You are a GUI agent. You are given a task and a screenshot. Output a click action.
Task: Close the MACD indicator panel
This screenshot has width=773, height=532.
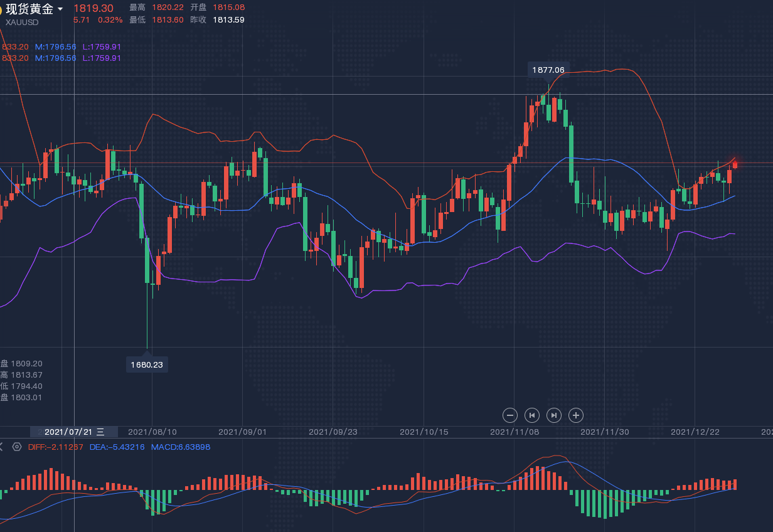[x=1, y=447]
